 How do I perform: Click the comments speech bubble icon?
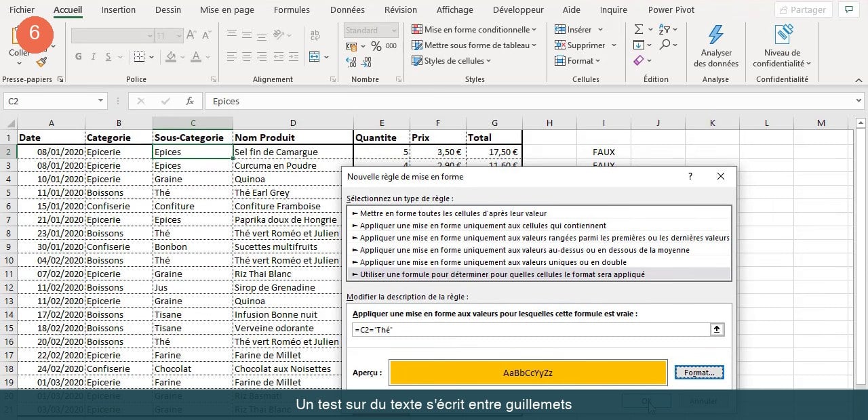pyautogui.click(x=848, y=9)
